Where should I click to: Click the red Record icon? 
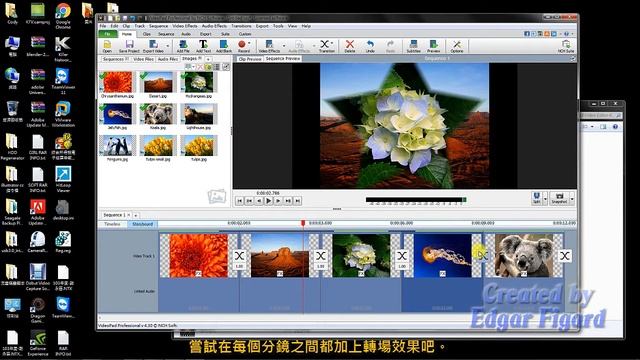click(x=242, y=46)
